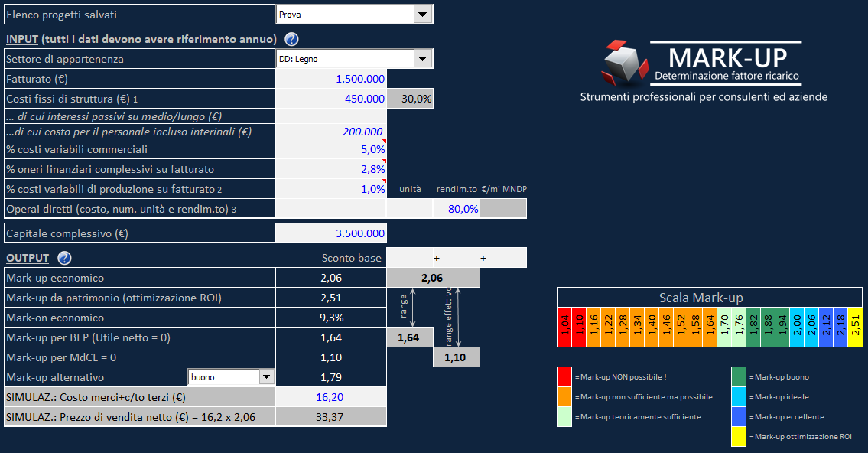Click the light green 1,70 scale cell
The height and width of the screenshot is (453, 868).
pyautogui.click(x=724, y=328)
